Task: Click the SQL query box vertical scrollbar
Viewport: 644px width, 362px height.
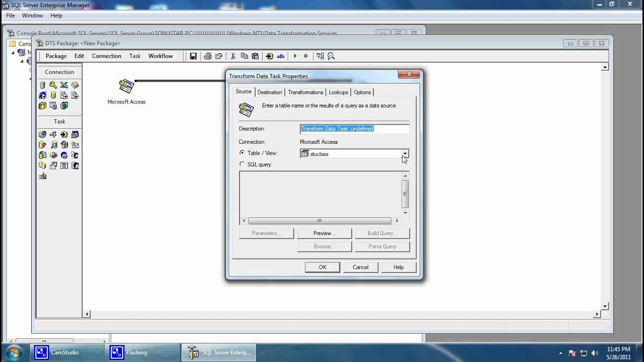Action: click(405, 194)
